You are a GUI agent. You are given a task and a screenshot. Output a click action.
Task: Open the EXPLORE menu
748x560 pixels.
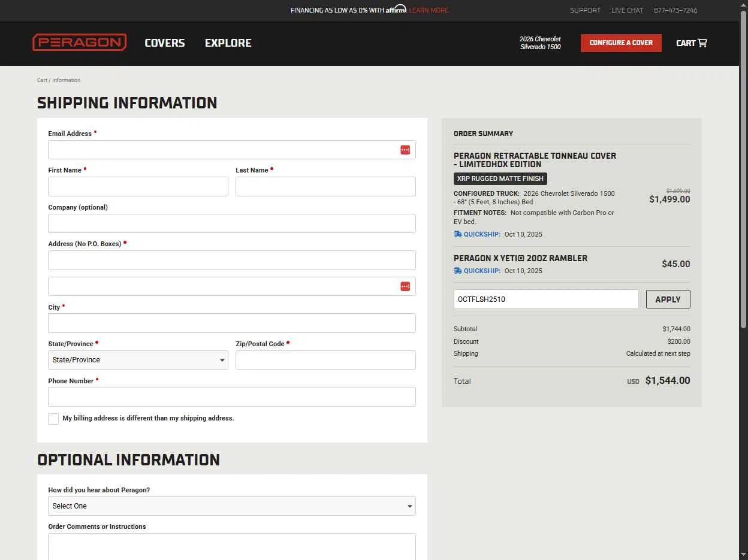point(228,43)
